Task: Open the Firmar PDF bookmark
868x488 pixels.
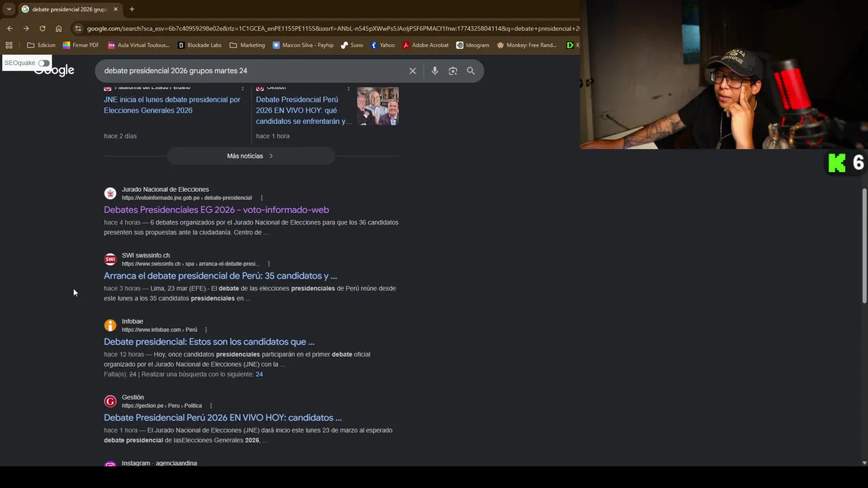Action: 81,45
